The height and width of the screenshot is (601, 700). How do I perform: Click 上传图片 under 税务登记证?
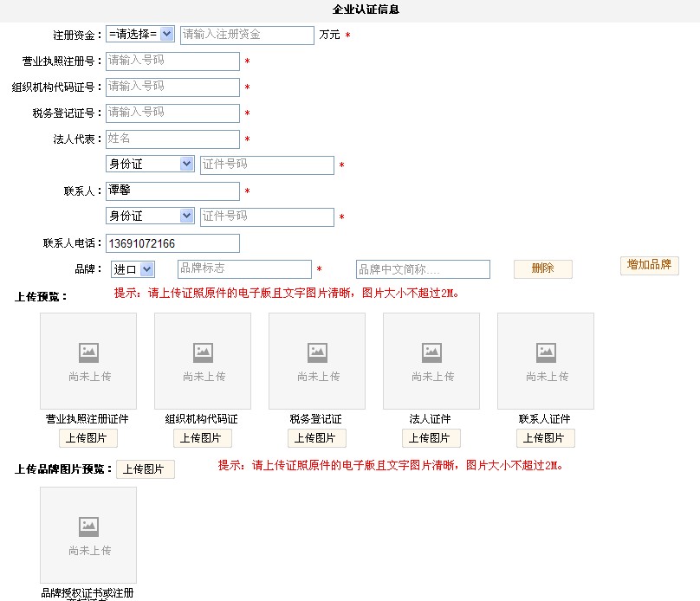click(317, 438)
